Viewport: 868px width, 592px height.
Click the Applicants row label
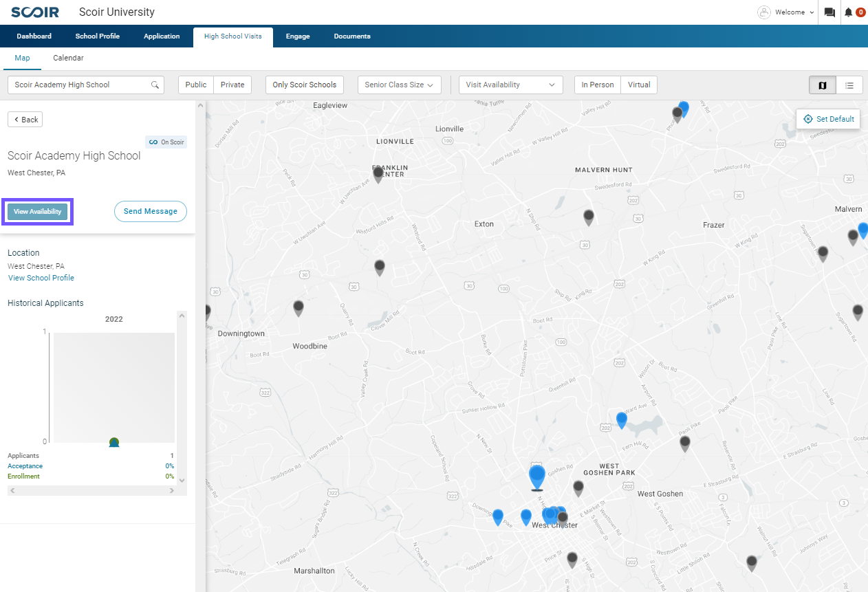point(23,456)
